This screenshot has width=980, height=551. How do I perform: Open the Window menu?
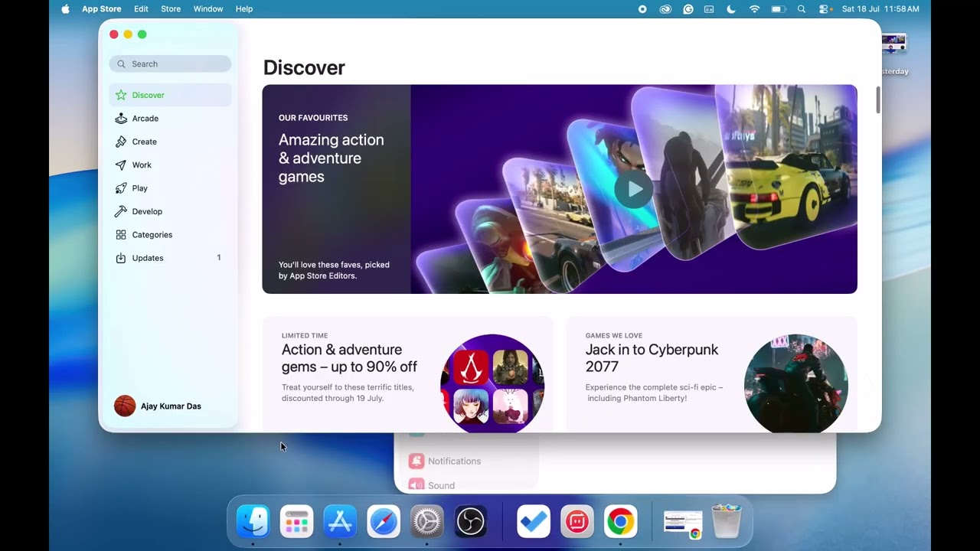click(208, 9)
